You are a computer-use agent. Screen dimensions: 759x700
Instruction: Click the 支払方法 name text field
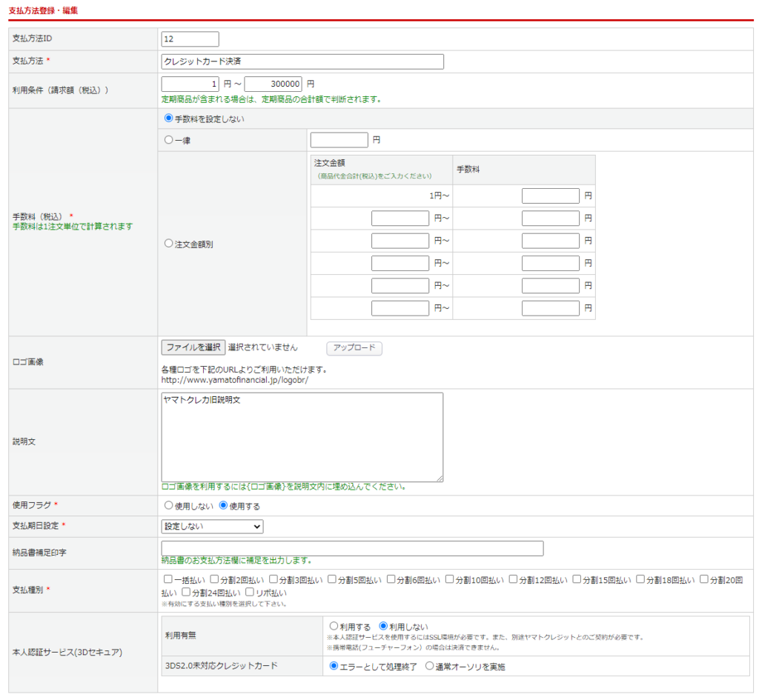pyautogui.click(x=302, y=61)
